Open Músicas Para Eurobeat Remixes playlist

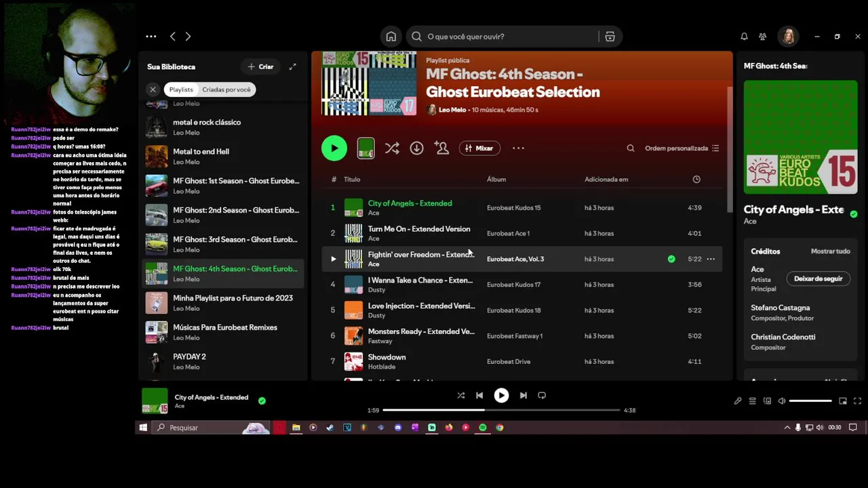[223, 332]
